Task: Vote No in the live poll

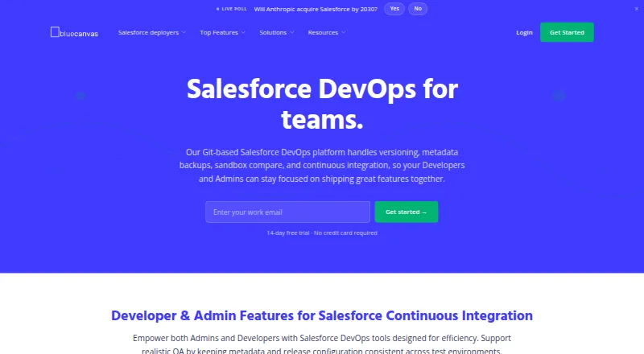Action: [418, 9]
